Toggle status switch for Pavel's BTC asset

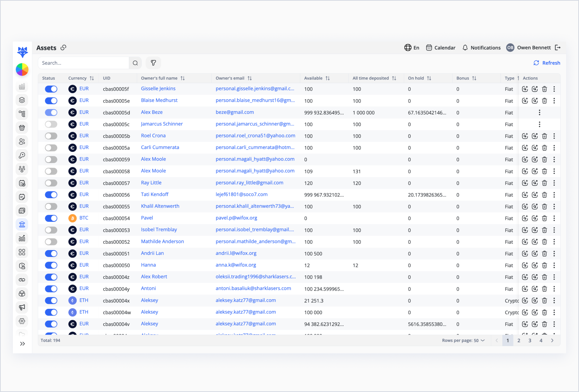pos(51,218)
